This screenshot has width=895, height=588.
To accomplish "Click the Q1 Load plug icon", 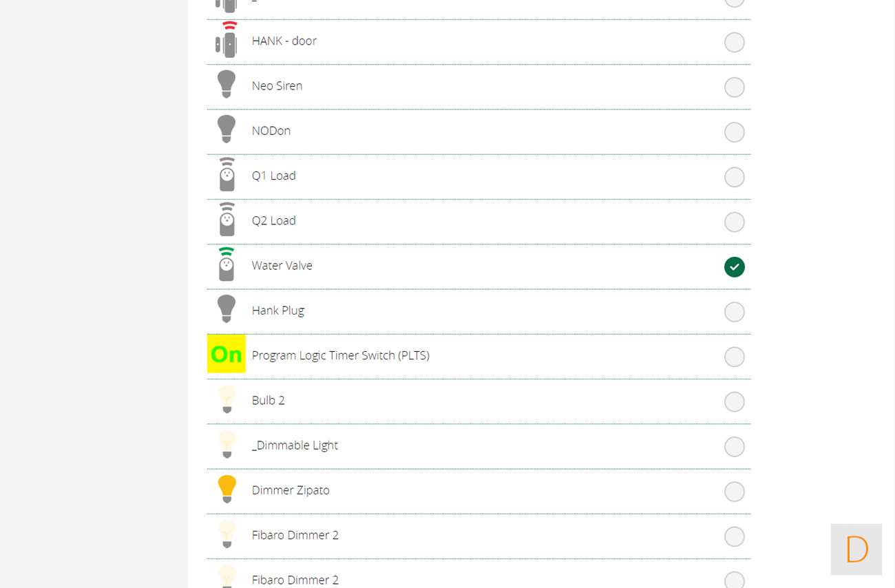I will [227, 176].
